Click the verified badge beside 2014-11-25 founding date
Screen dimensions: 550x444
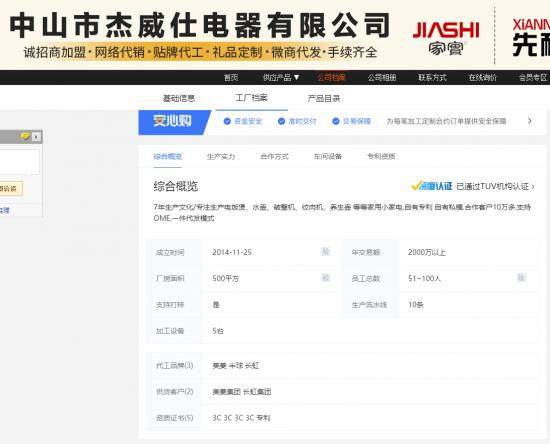tap(326, 251)
